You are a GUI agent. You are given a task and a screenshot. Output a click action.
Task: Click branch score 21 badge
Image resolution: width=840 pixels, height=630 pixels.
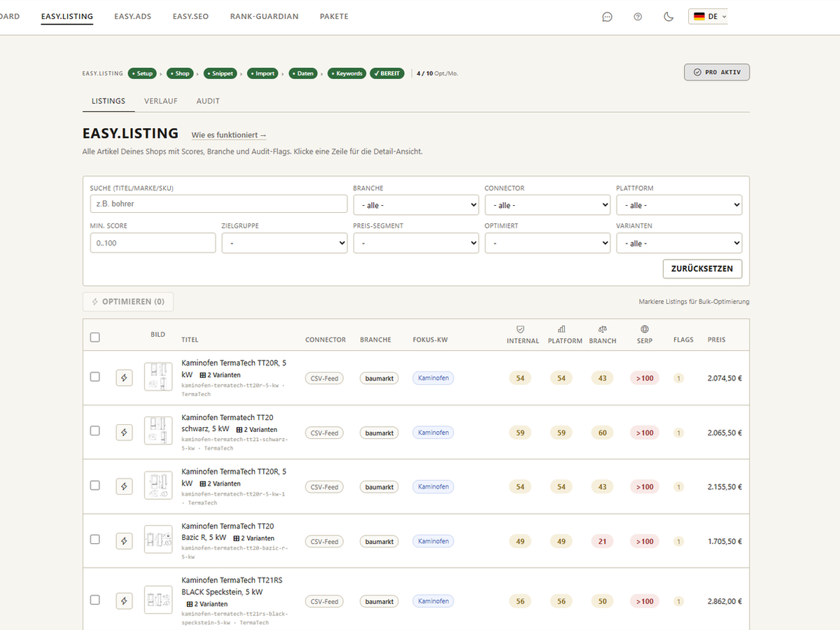coord(603,541)
